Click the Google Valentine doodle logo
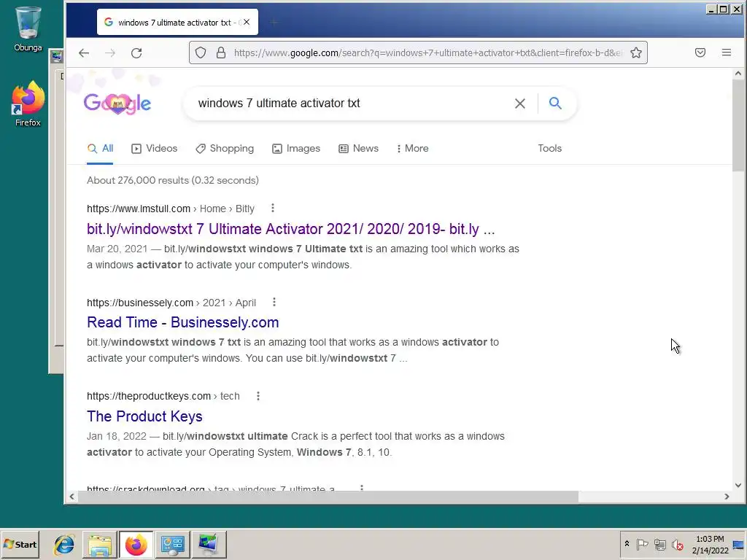 (117, 104)
